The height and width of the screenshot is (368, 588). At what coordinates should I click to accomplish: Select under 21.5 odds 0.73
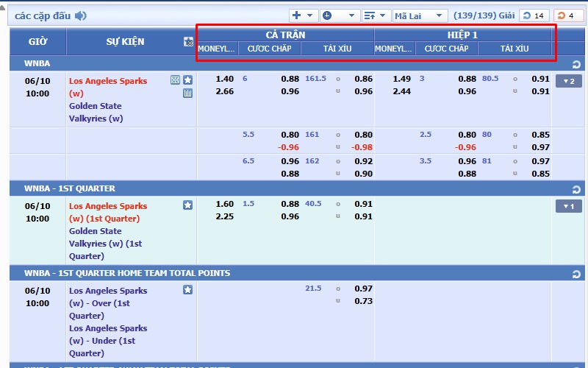[x=363, y=301]
